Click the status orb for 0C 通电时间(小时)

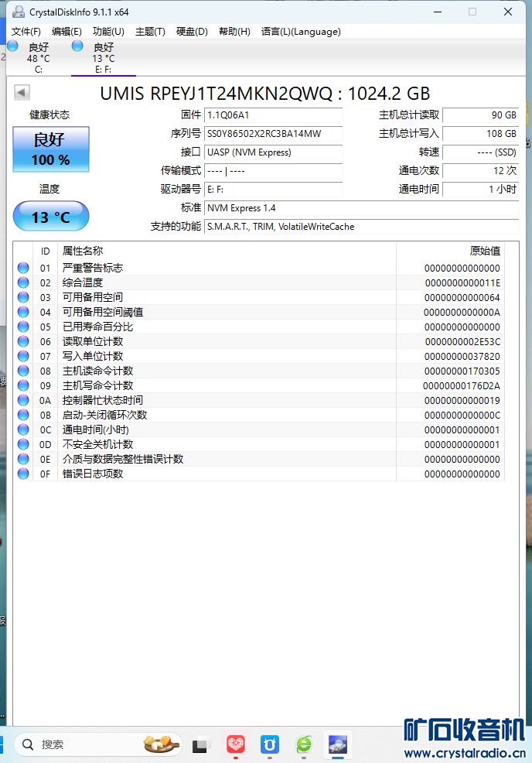coord(23,429)
